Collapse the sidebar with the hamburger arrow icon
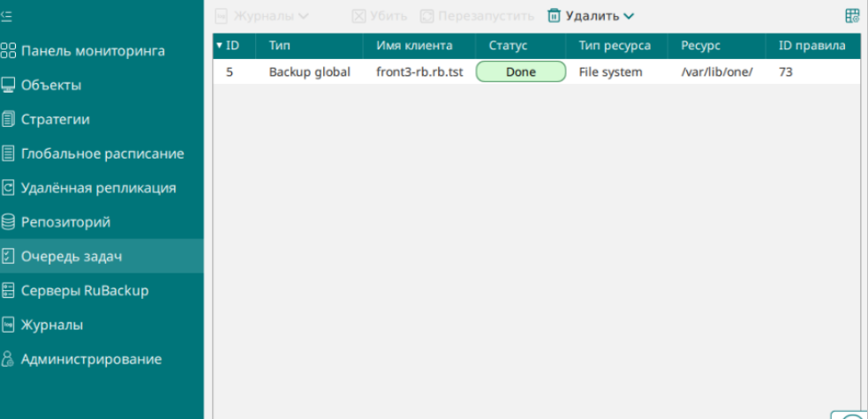The height and width of the screenshot is (419, 868). [x=6, y=17]
